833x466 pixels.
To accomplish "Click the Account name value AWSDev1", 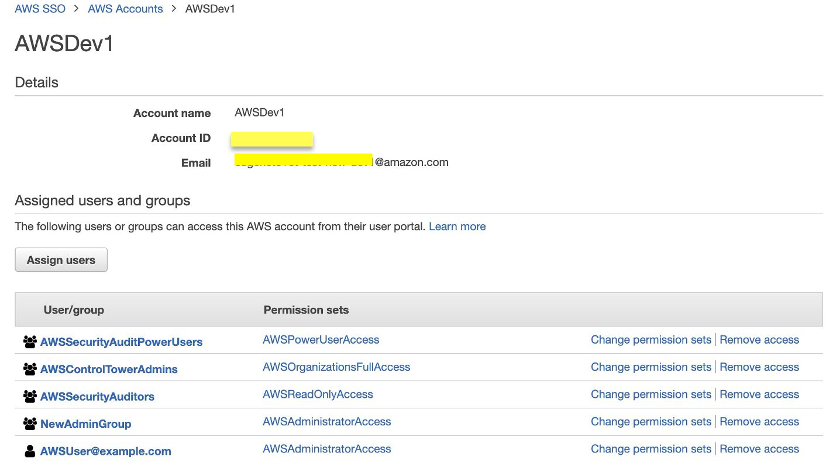I will 259,113.
